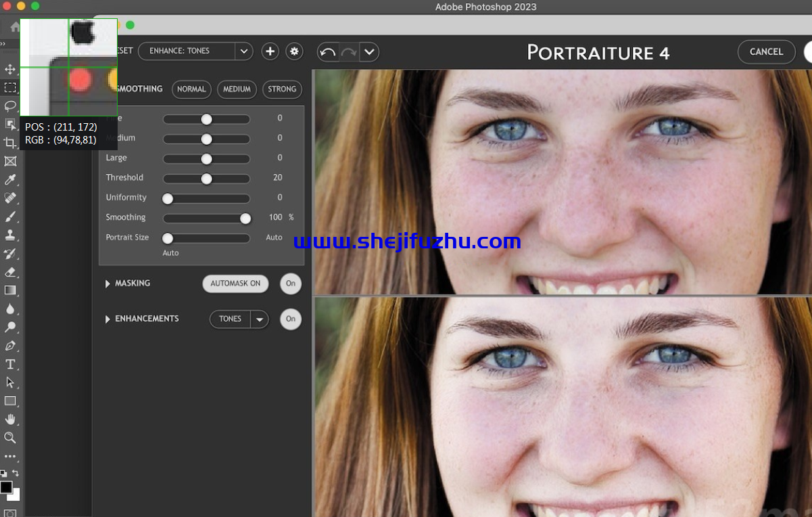The width and height of the screenshot is (812, 517).
Task: Apply the Strong smoothing preset
Action: 282,89
